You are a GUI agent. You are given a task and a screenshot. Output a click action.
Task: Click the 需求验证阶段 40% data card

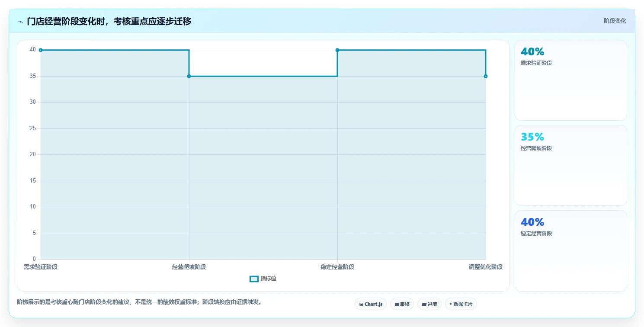coord(570,80)
